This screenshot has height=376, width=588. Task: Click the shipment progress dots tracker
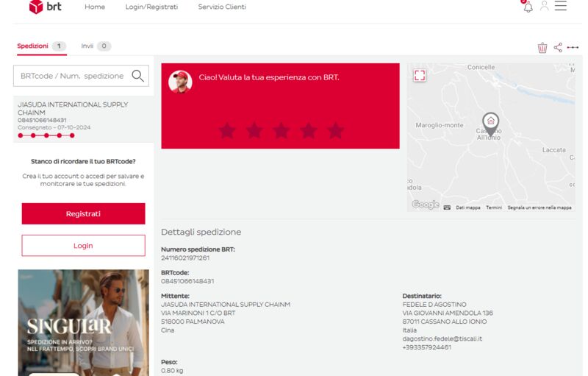point(46,135)
